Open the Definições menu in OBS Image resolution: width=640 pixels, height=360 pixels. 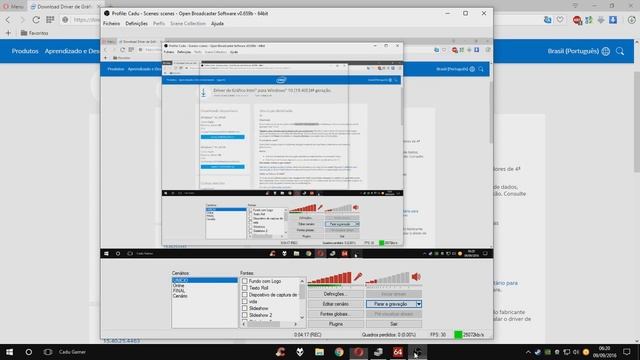[x=136, y=24]
